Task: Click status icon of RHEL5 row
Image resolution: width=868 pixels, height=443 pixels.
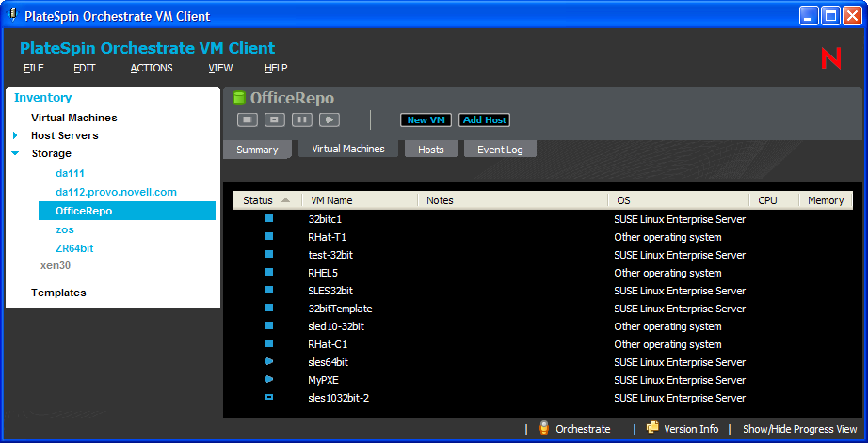Action: 269,272
